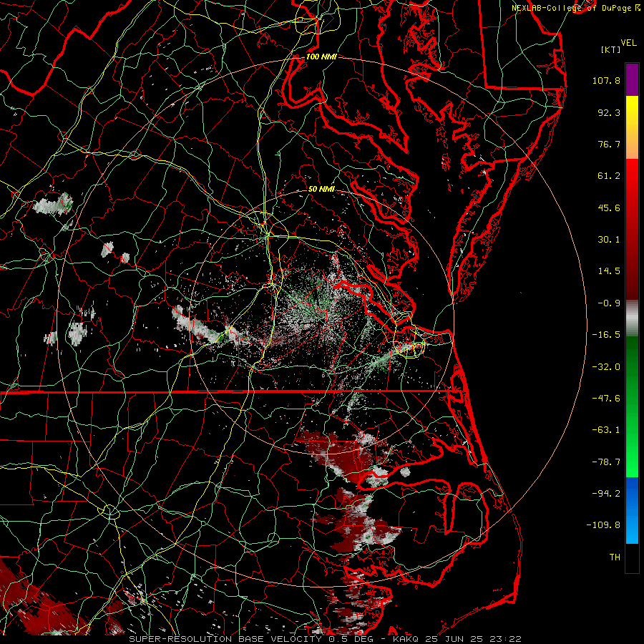Click the 50 NMI range ring label

tap(321, 190)
